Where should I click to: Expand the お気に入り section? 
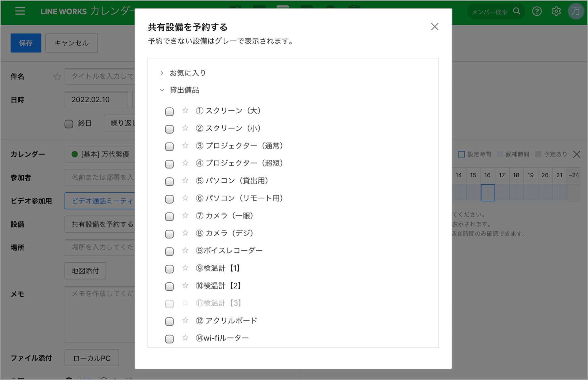[x=162, y=73]
